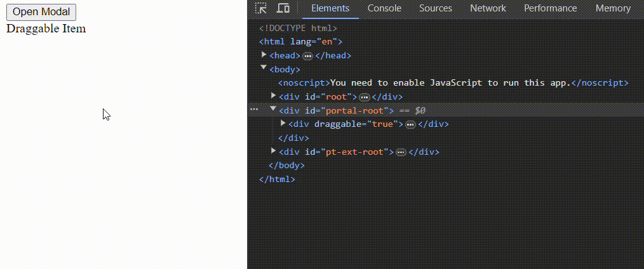
Task: Collapse the body element node
Action: click(264, 69)
